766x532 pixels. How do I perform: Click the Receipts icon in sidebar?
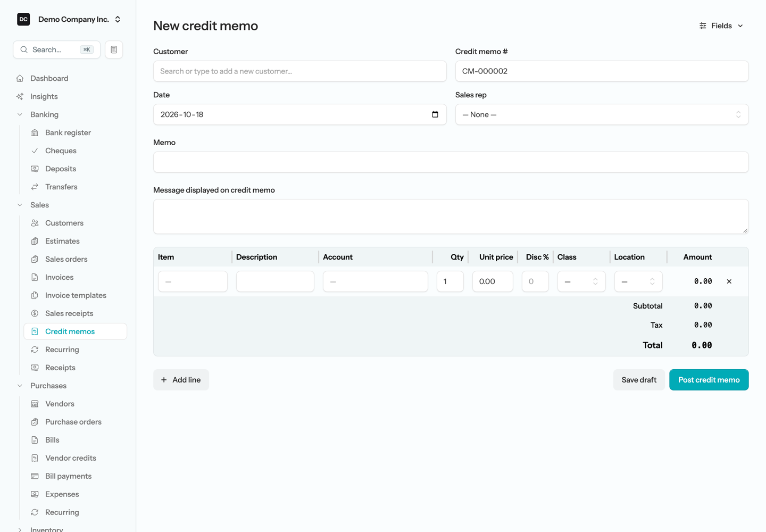pyautogui.click(x=35, y=368)
